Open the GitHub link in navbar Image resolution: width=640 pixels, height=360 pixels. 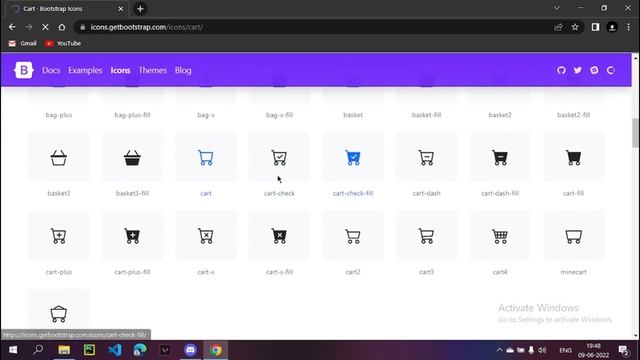(561, 70)
